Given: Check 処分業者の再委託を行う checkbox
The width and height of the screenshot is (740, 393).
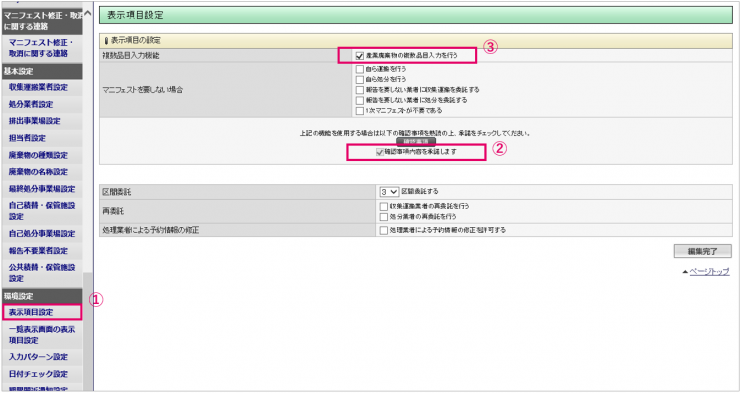Looking at the screenshot, I should click(384, 217).
